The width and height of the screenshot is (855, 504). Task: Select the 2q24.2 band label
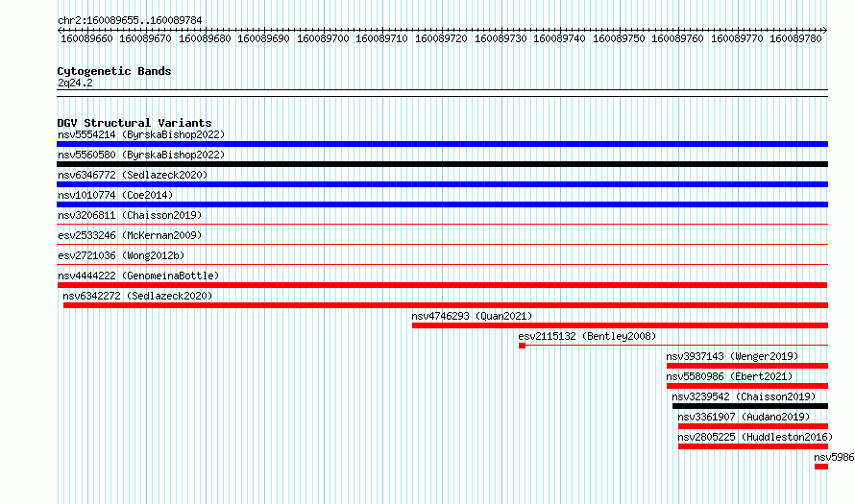click(75, 83)
